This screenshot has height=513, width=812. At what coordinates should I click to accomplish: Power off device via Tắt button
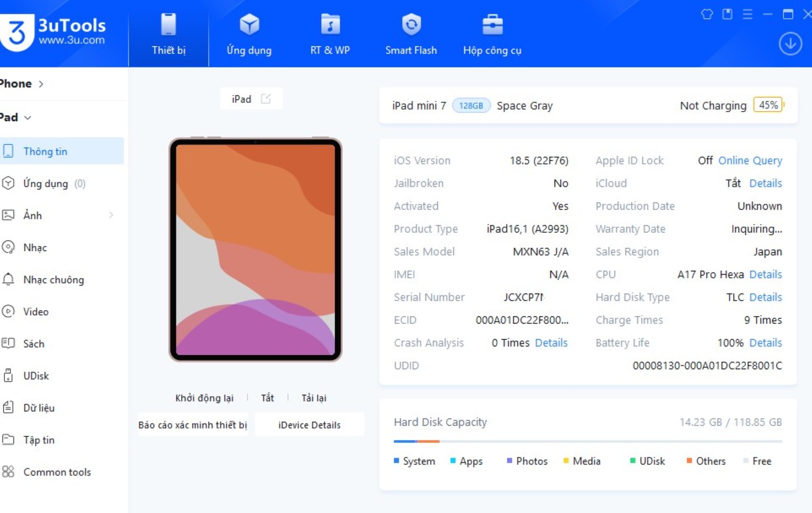(267, 398)
